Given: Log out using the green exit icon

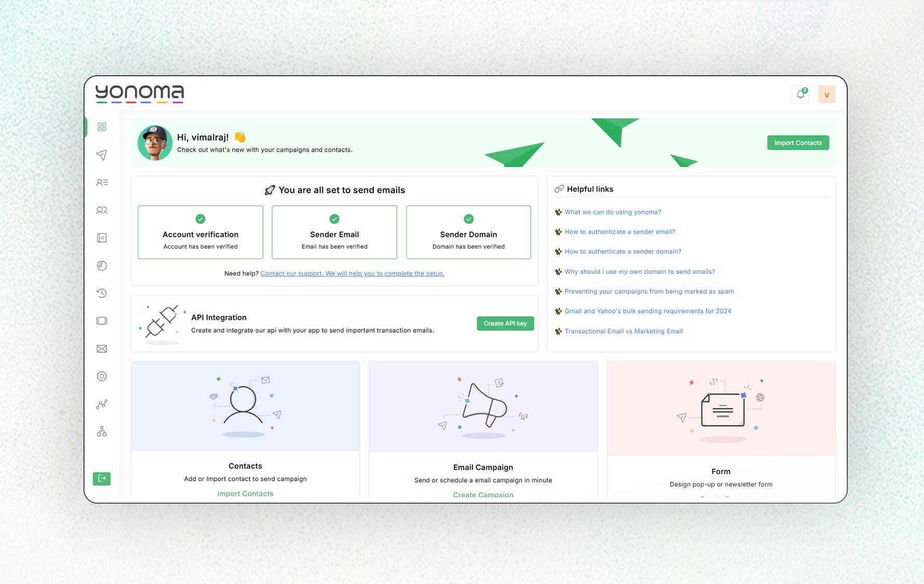Looking at the screenshot, I should click(102, 478).
